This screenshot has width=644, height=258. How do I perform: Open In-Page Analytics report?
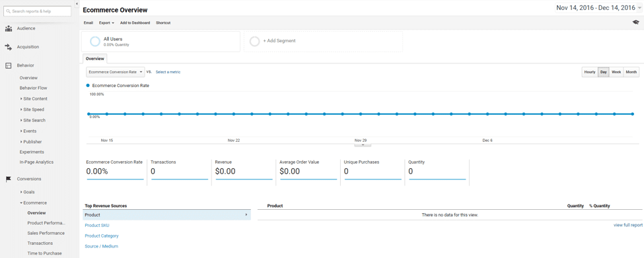point(36,162)
